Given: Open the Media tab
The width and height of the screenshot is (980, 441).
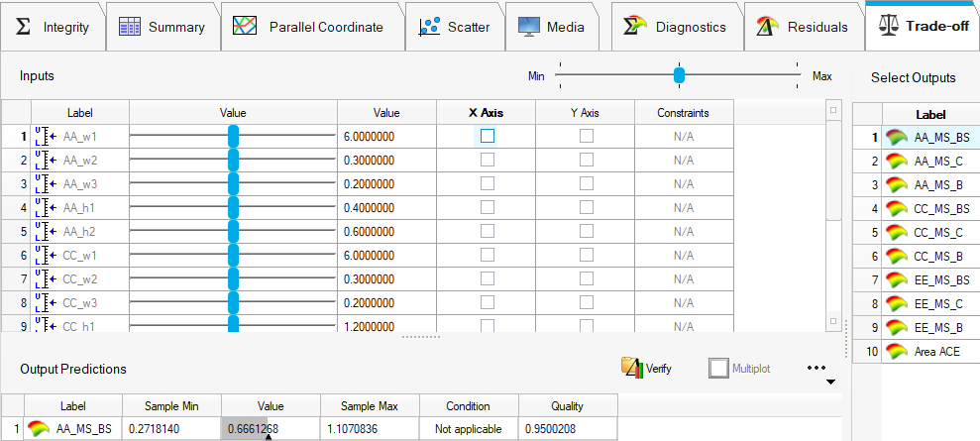Looking at the screenshot, I should pyautogui.click(x=552, y=27).
